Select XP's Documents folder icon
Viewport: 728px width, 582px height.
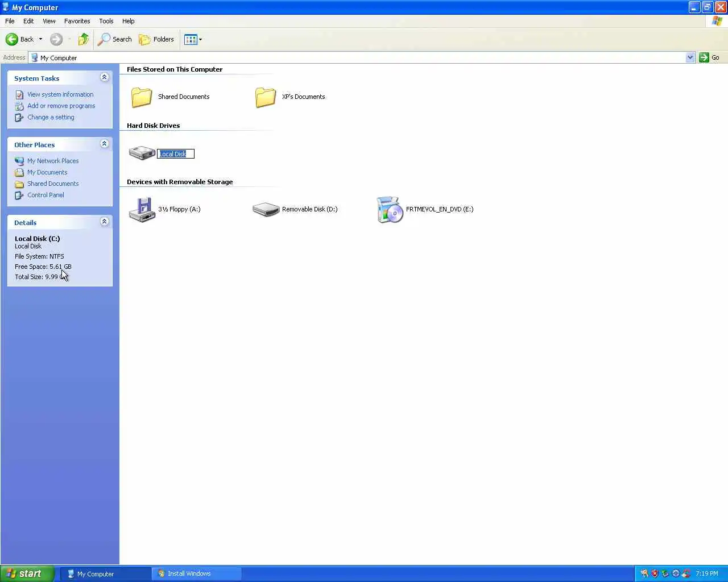point(266,97)
